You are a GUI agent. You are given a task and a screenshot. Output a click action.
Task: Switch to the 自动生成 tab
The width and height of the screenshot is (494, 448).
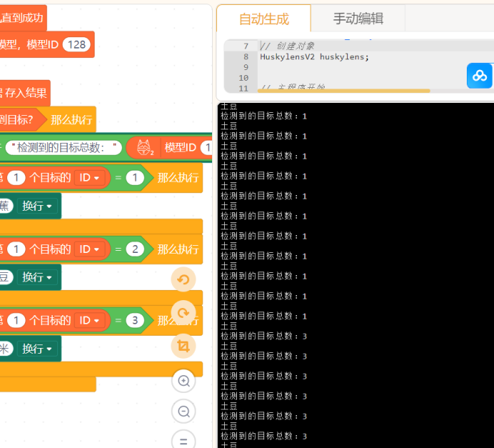click(x=263, y=19)
